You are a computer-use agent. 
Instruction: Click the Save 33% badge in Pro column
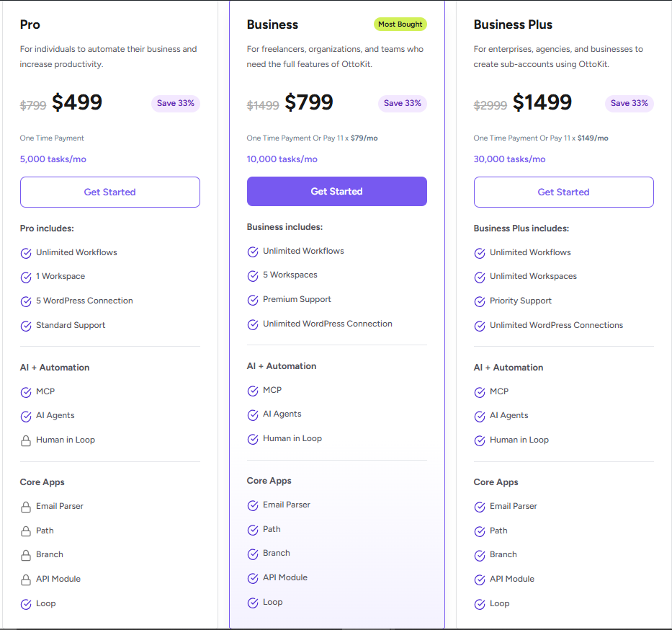tap(175, 103)
